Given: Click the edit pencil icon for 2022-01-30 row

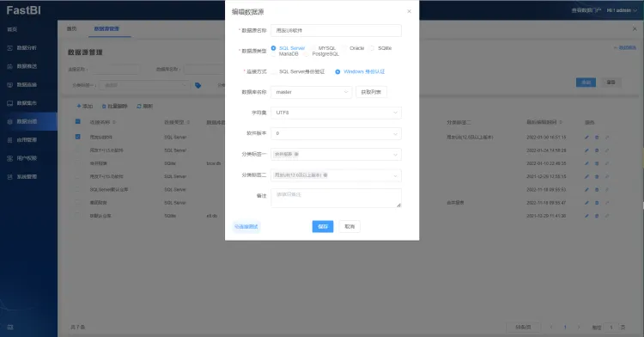Looking at the screenshot, I should tap(586, 138).
